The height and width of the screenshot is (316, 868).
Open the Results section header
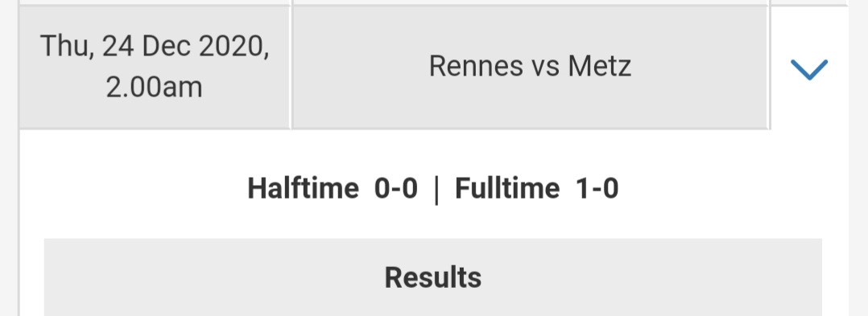tap(433, 277)
